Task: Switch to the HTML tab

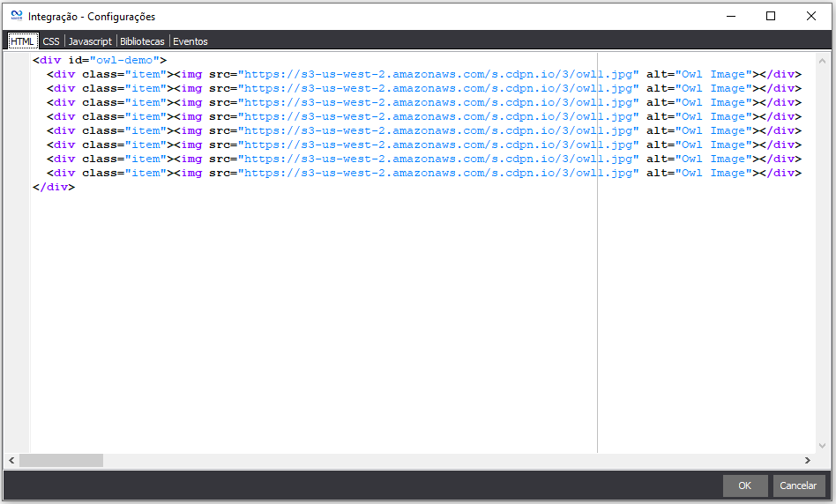Action: coord(22,41)
